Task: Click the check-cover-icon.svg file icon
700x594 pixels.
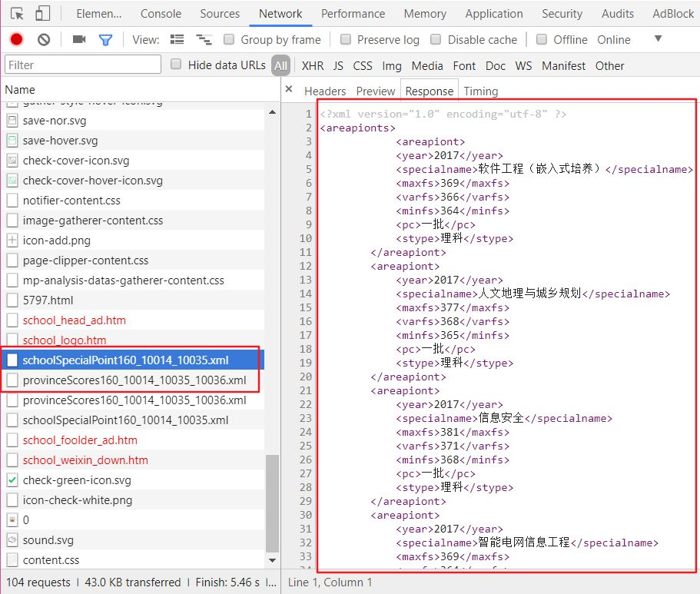Action: [12, 161]
